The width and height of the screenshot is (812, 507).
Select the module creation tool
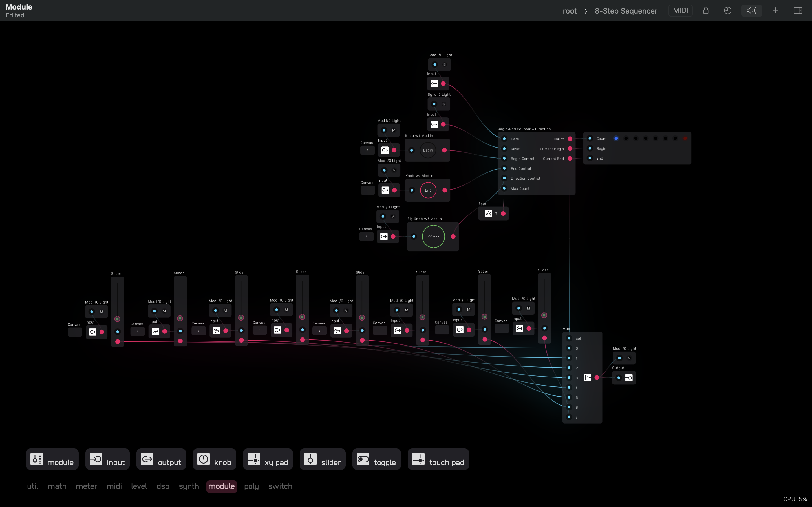tap(52, 459)
